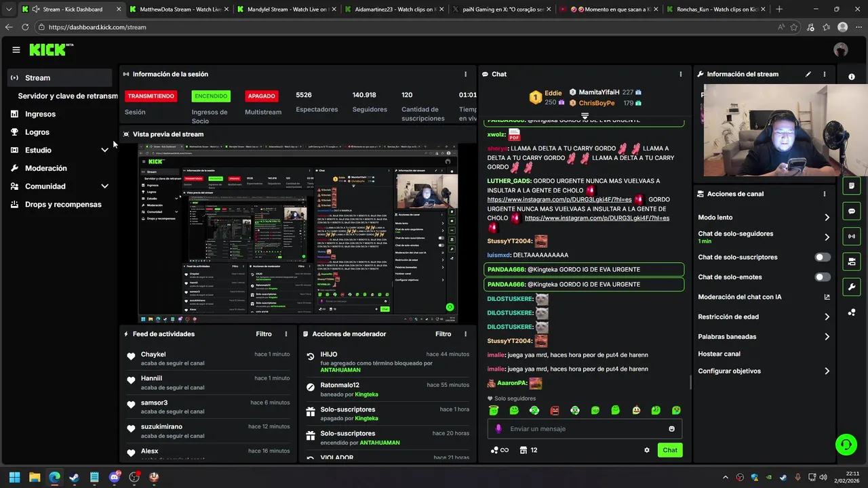
Task: Open the emoji picker in message box
Action: tap(672, 428)
